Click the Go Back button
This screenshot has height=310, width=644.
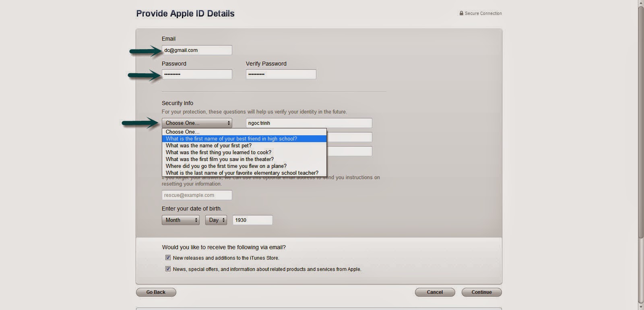(156, 292)
